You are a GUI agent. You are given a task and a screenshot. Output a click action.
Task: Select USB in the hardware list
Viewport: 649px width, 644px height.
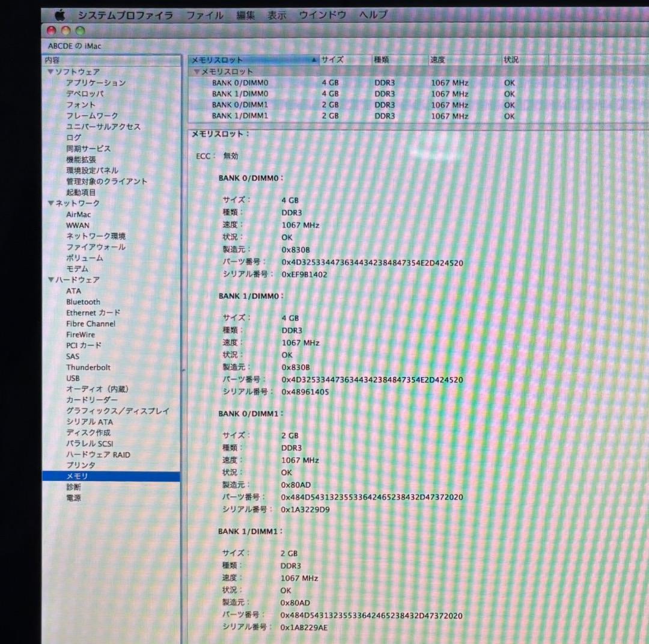pyautogui.click(x=73, y=378)
